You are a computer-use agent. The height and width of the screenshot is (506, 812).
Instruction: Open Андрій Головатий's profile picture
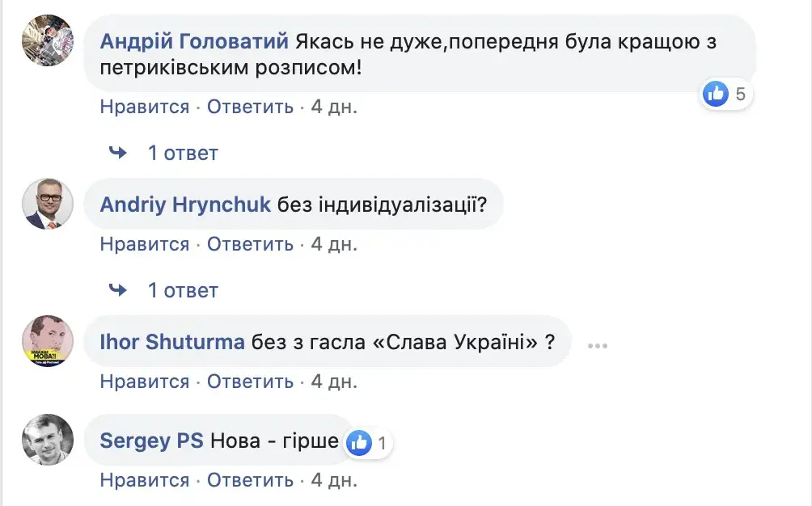point(48,40)
